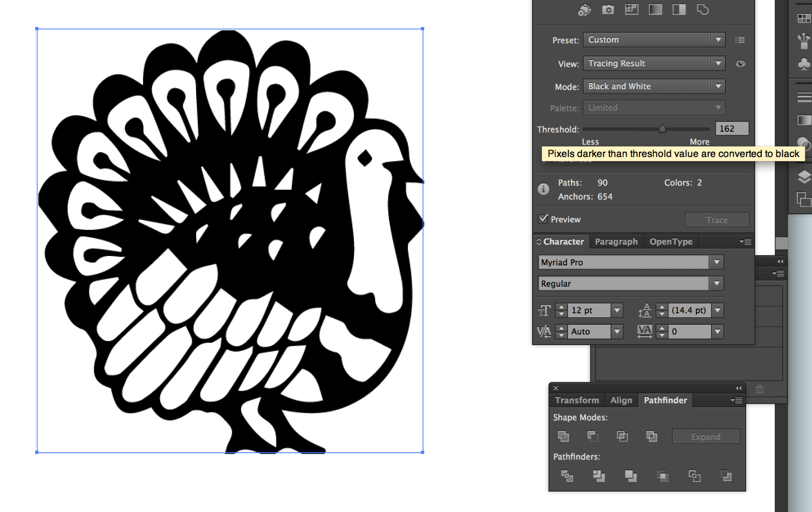This screenshot has width=812, height=512.
Task: Click the tracking field showing 0
Action: pyautogui.click(x=690, y=332)
